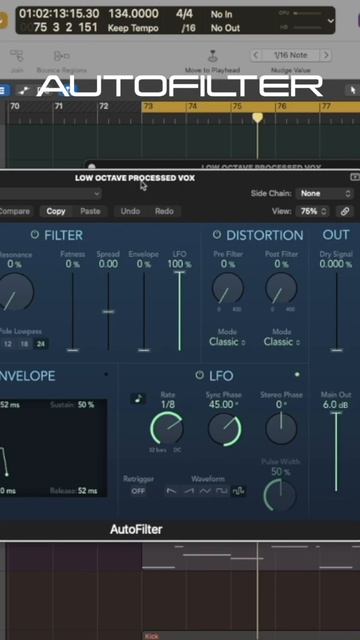The image size is (360, 640).
Task: Click the automation curve icon above the ruler
Action: click(24, 90)
